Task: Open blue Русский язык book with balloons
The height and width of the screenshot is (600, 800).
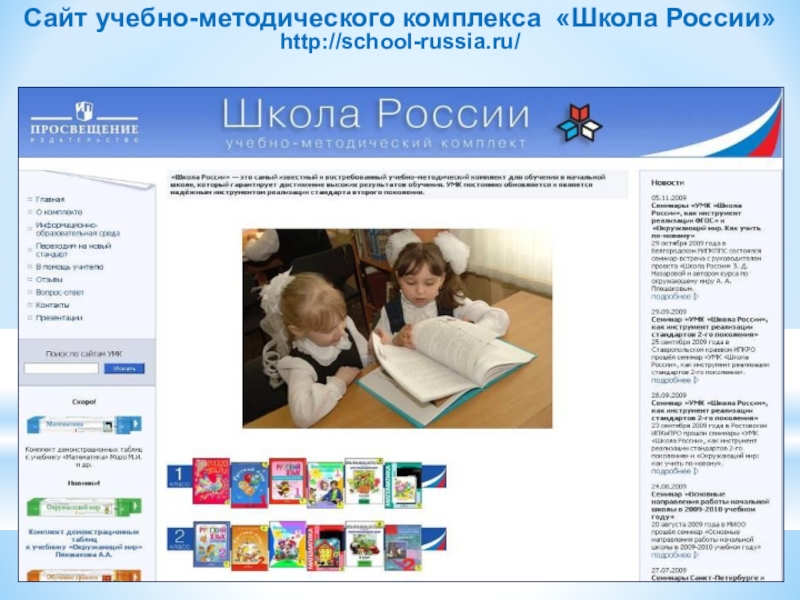Action: click(x=249, y=485)
